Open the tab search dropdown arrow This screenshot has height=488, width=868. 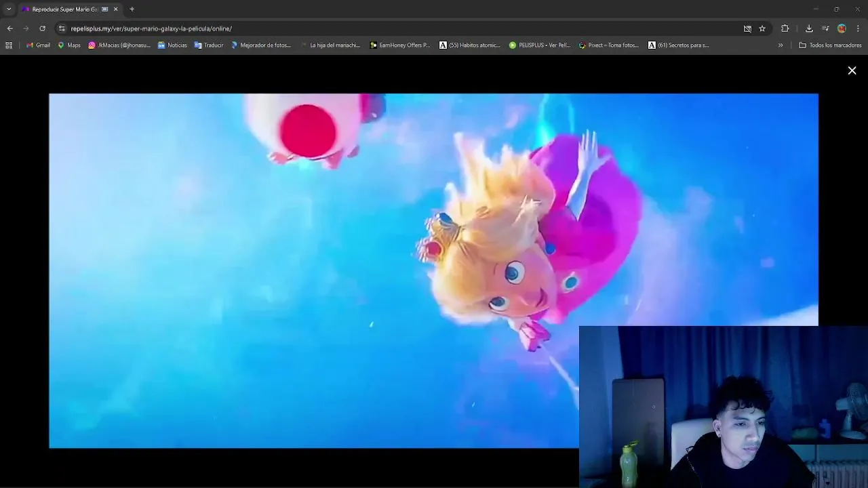click(x=9, y=9)
